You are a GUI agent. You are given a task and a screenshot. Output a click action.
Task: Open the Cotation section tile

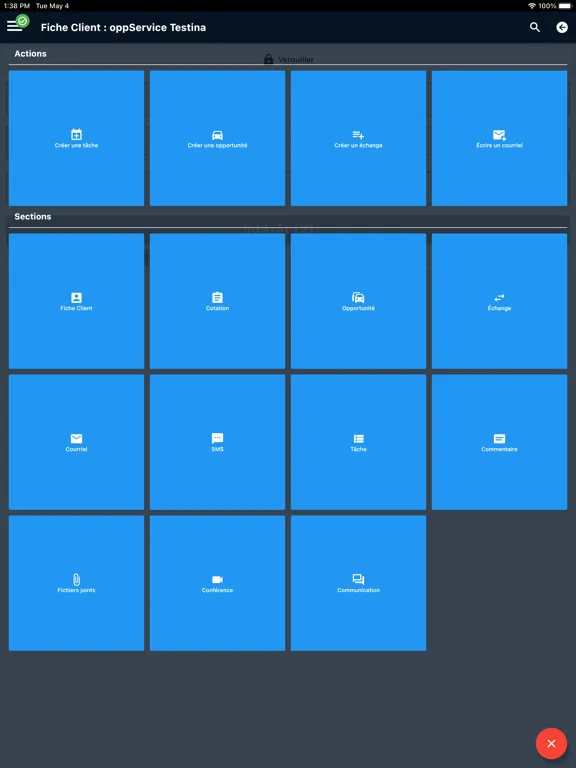[217, 301]
